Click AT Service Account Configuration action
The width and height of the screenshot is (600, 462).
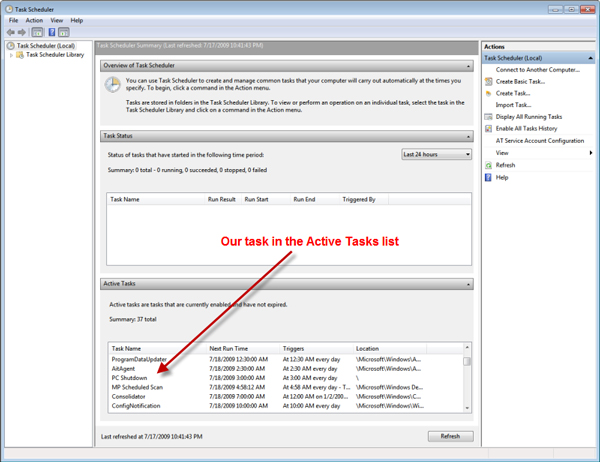click(x=540, y=141)
